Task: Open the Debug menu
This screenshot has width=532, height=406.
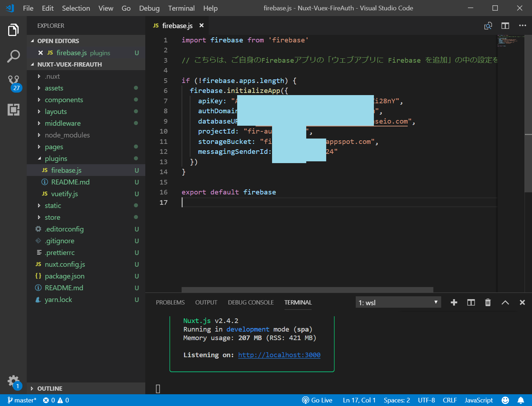Action: [149, 8]
